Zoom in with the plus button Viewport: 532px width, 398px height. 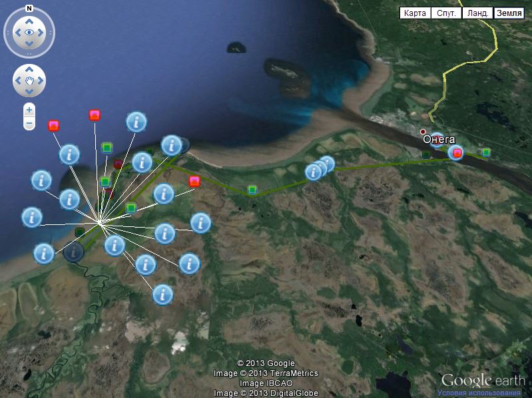[29, 110]
